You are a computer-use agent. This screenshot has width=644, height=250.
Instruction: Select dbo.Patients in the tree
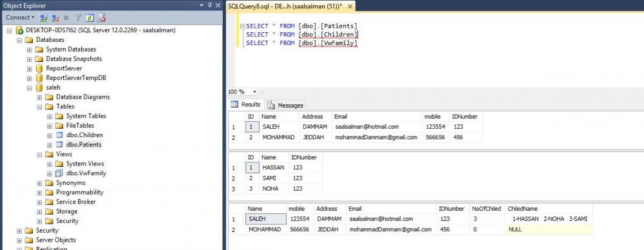pyautogui.click(x=84, y=145)
